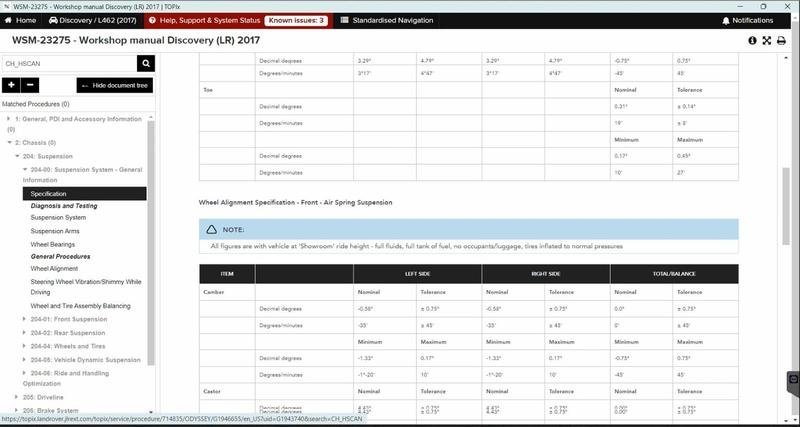Expand 204-01: Front Suspension
This screenshot has height=427, width=800.
click(24, 319)
